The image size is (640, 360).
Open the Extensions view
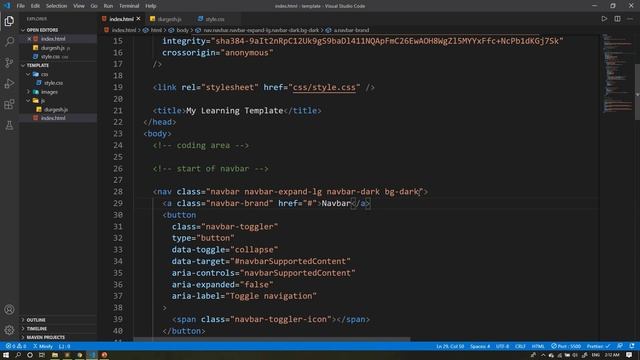[9, 104]
